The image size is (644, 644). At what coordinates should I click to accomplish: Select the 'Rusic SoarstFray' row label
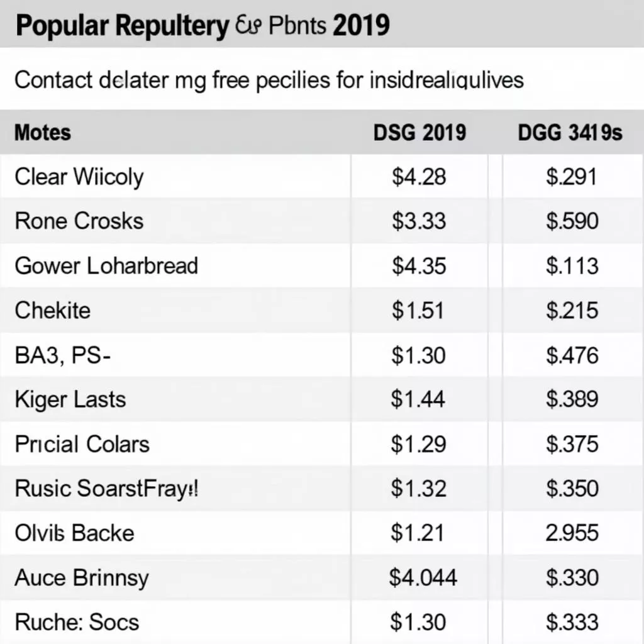click(106, 489)
